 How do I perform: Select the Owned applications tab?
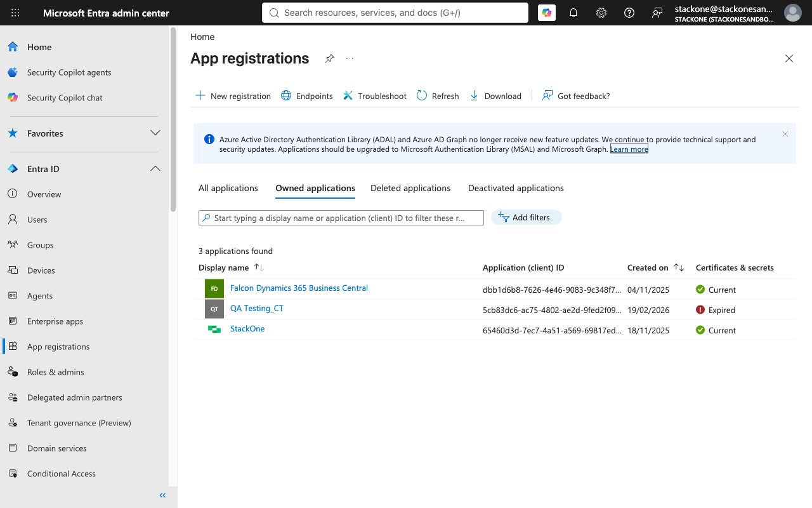point(315,189)
